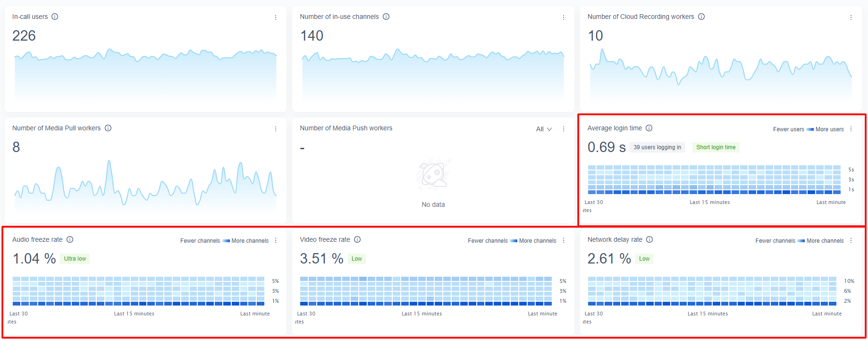
Task: Click 'Last minute' under Network delay rate heatmap
Action: [826, 314]
